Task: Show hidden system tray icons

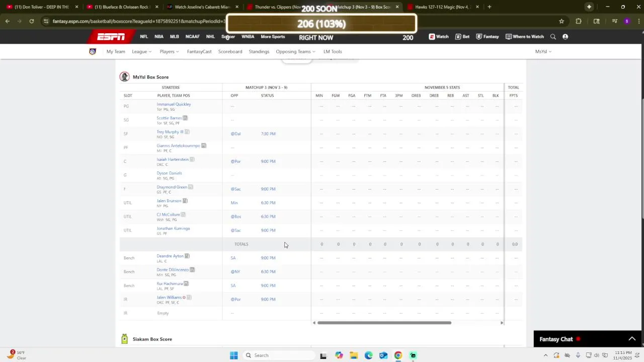Action: 545,355
